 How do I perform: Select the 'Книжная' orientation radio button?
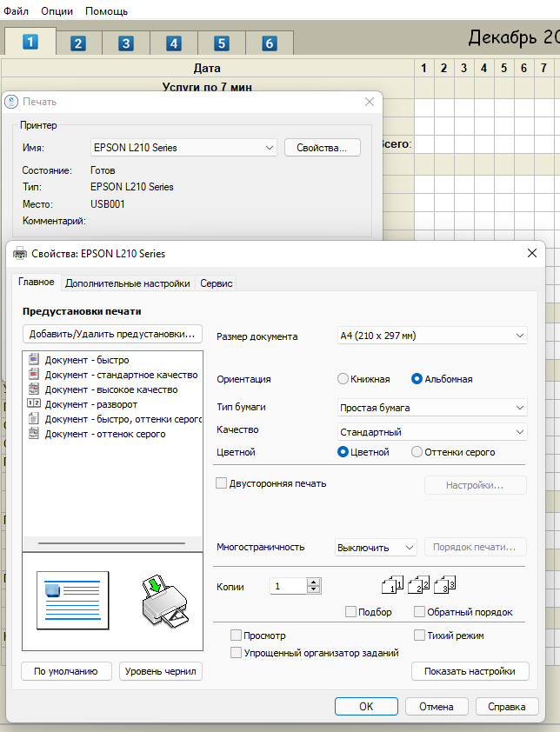point(343,379)
